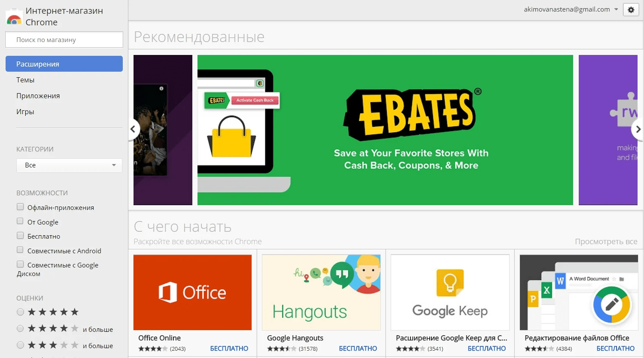Check the 'Бесплатно' filter
The width and height of the screenshot is (644, 358).
pos(20,236)
